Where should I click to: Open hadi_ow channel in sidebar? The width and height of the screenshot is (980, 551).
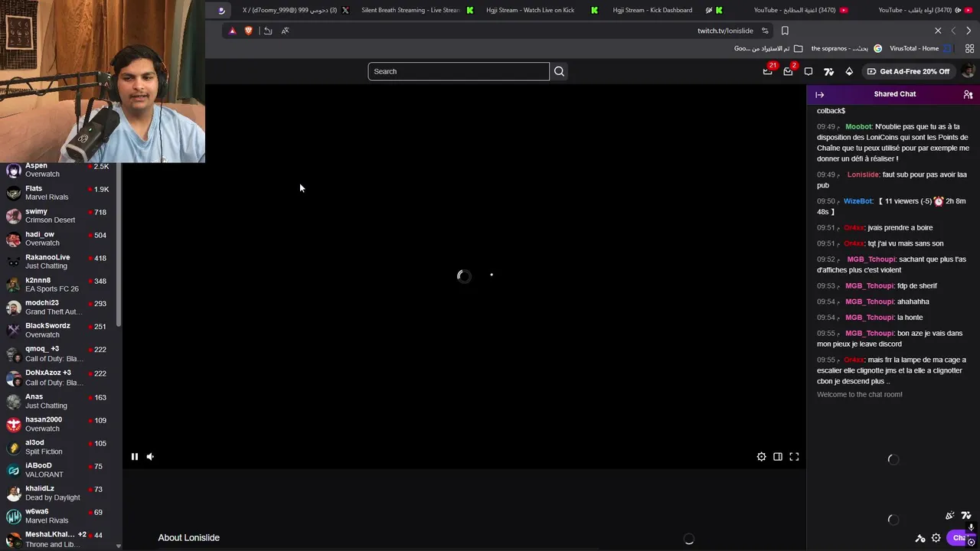60,239
